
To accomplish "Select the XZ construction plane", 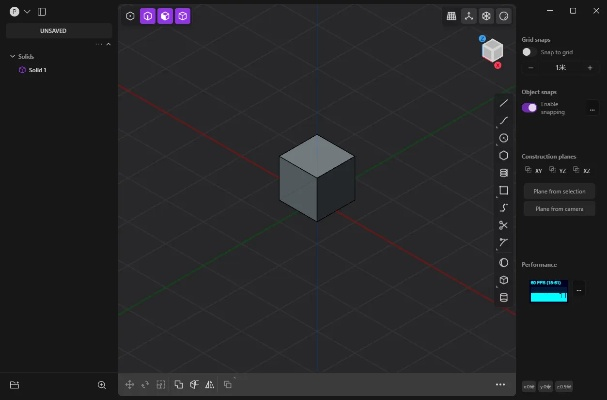I will 584,171.
